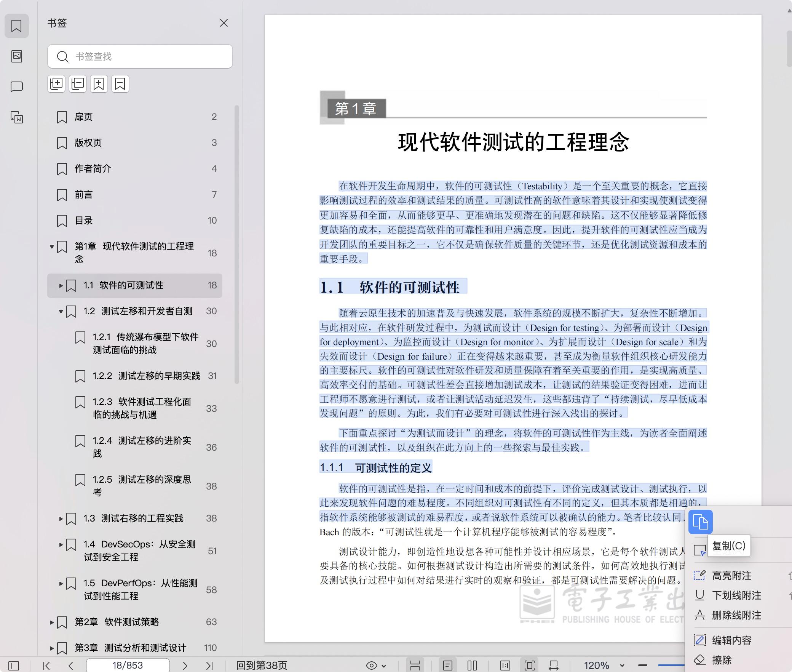Click the delete bookmark icon
Image resolution: width=792 pixels, height=672 pixels.
pyautogui.click(x=120, y=84)
